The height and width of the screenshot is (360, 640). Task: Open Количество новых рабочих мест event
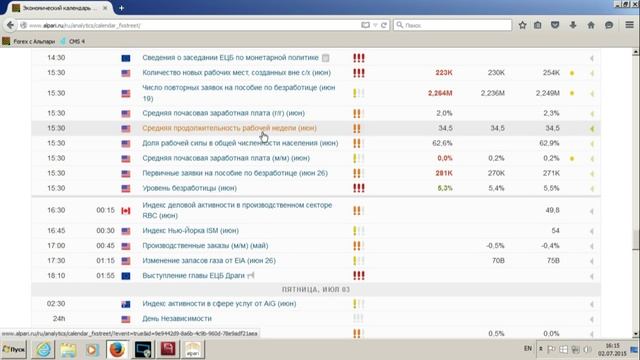[x=236, y=73]
